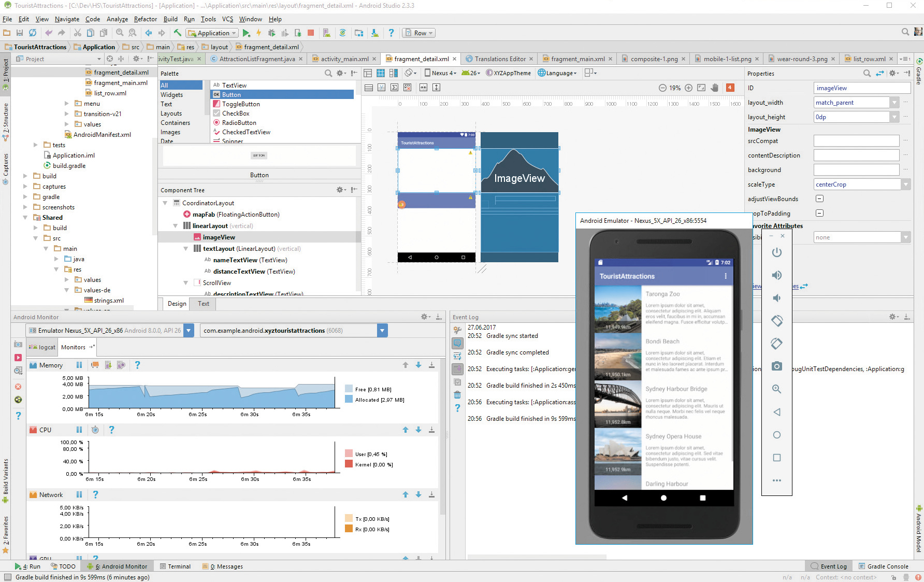Run the Application with the green play icon
Viewport: 924px width, 582px height.
[247, 33]
